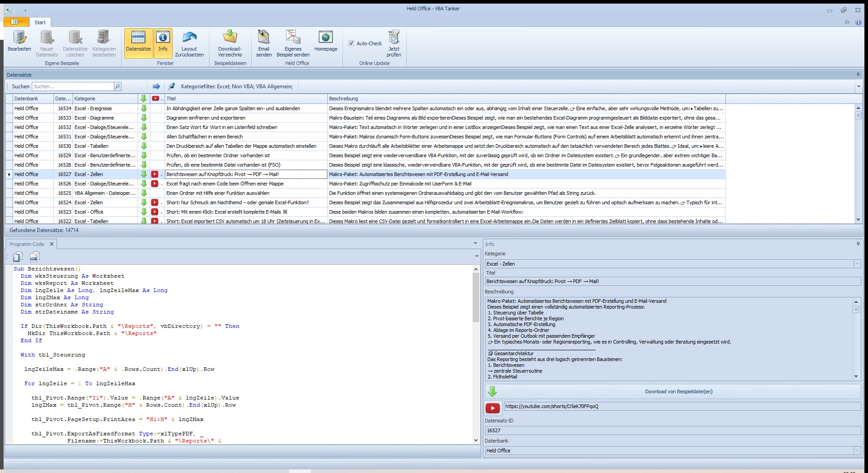This screenshot has width=868, height=473.
Task: Click into the Suchen search field
Action: (x=73, y=86)
